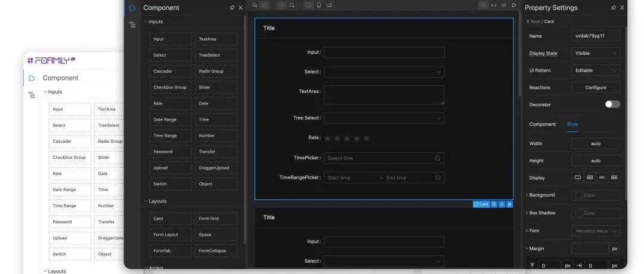This screenshot has height=274, width=644.
Task: Click the third star in Rate field
Action: pyautogui.click(x=347, y=138)
